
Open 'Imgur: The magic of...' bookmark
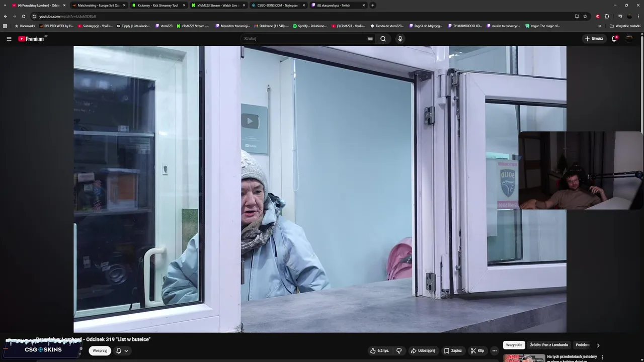(542, 26)
